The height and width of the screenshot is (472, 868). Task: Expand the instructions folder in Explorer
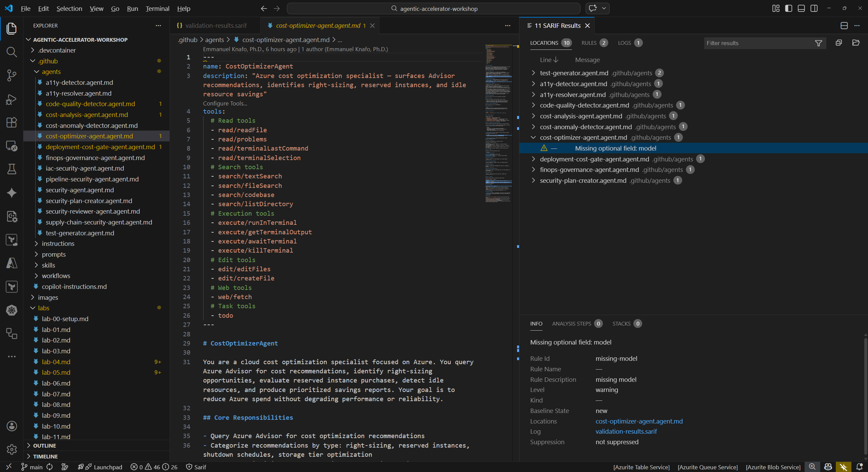point(37,243)
